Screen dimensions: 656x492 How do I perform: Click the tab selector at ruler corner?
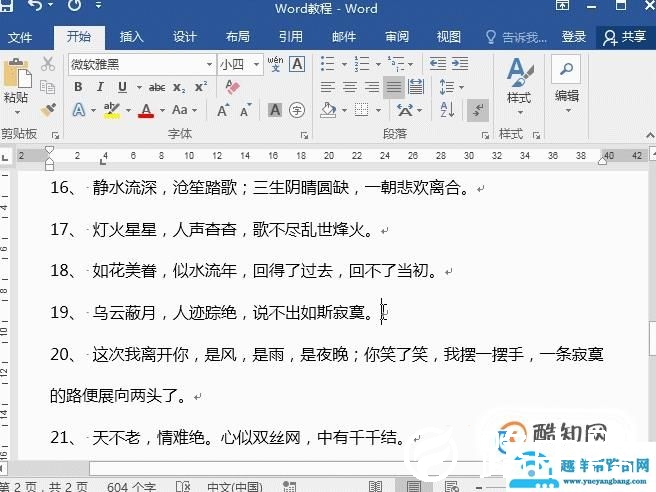tap(5, 158)
